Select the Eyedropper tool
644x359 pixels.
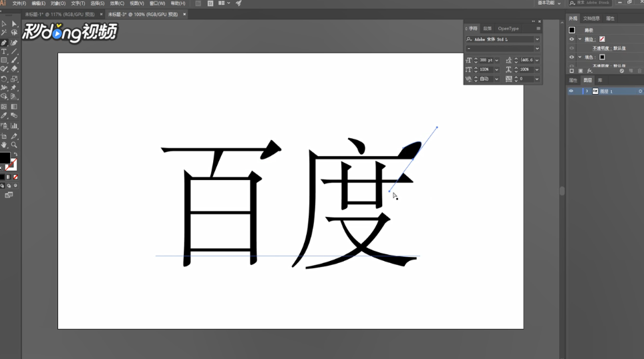(x=4, y=115)
